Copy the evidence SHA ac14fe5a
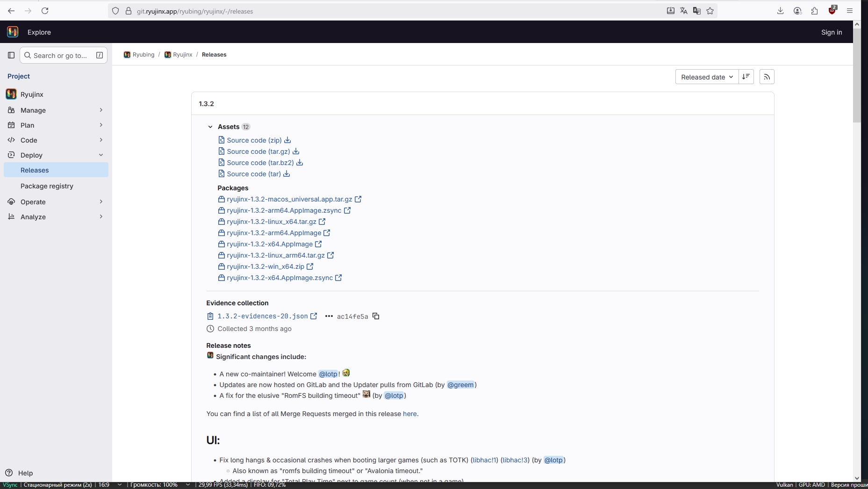This screenshot has height=489, width=868. point(376,316)
